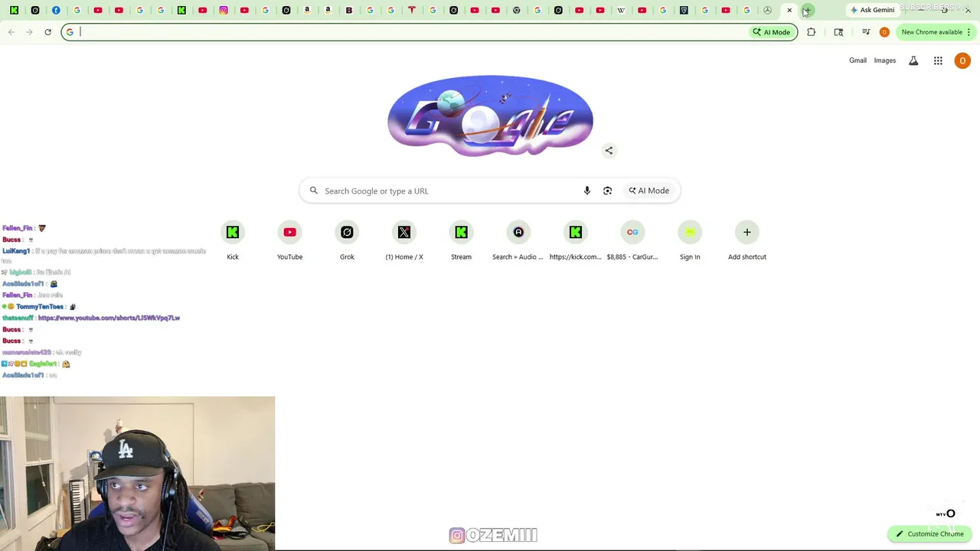Open the Wikipedia tab

pos(621,10)
